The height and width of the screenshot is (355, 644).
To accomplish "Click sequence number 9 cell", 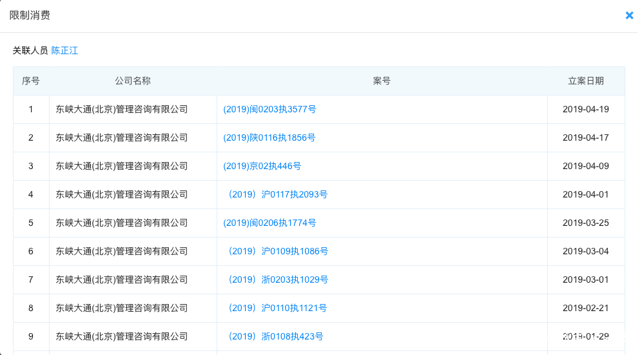I will click(31, 336).
